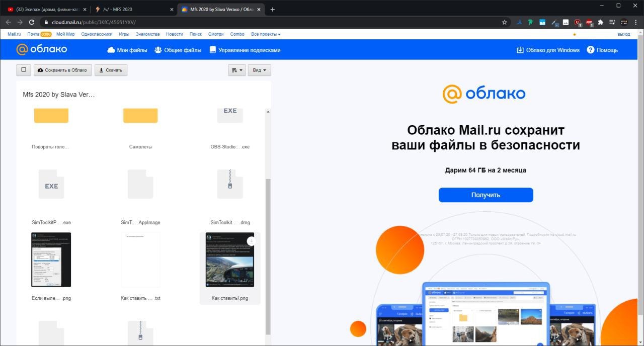The height and width of the screenshot is (346, 644).
Task: Open Управление подписками in the header
Action: [x=245, y=50]
